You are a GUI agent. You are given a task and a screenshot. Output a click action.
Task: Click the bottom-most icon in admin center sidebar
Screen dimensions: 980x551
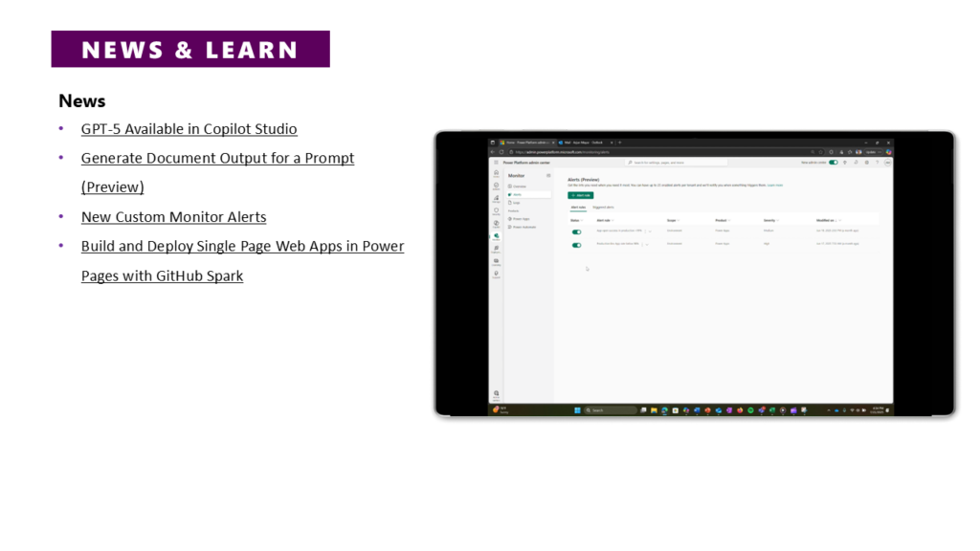497,394
